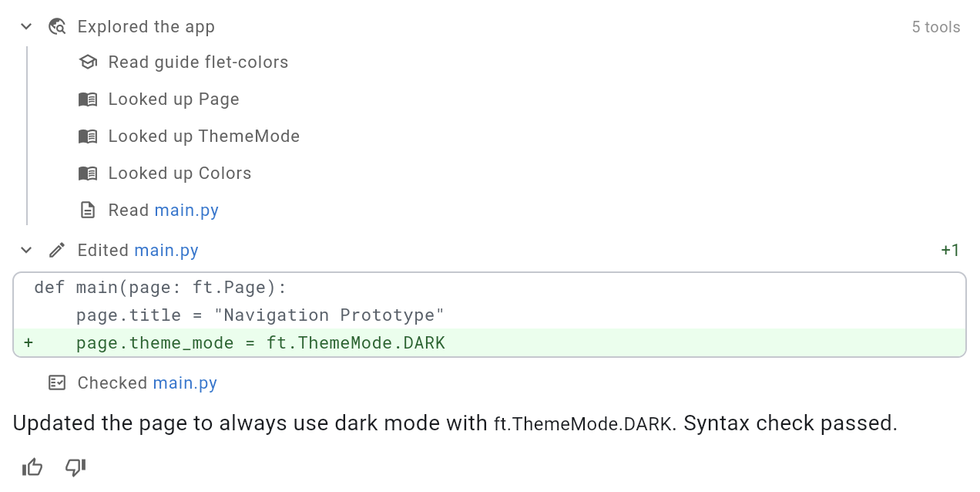This screenshot has height=492, width=980.
Task: Click the graduation cap icon for flet-colors guide
Action: tap(88, 62)
